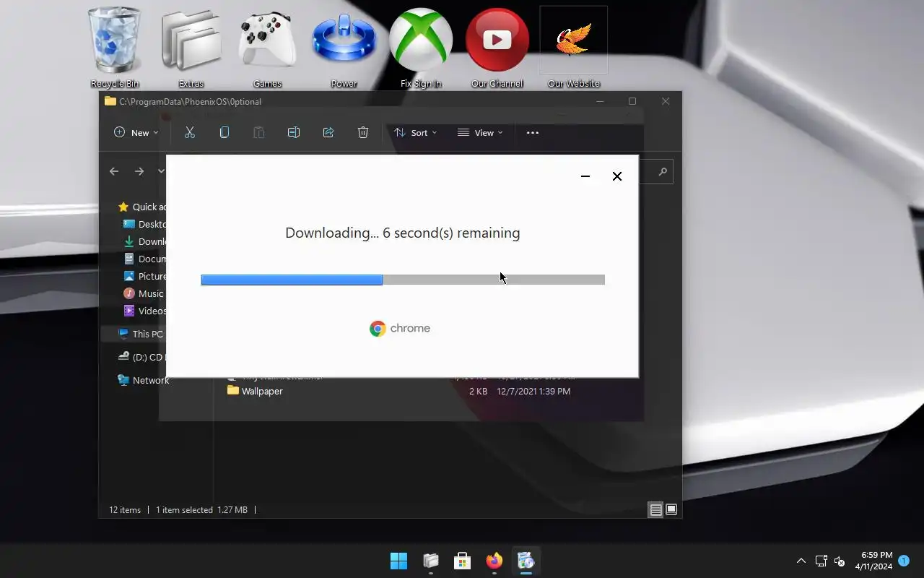Viewport: 924px width, 578px height.
Task: Select Music in navigation pane
Action: (x=144, y=293)
